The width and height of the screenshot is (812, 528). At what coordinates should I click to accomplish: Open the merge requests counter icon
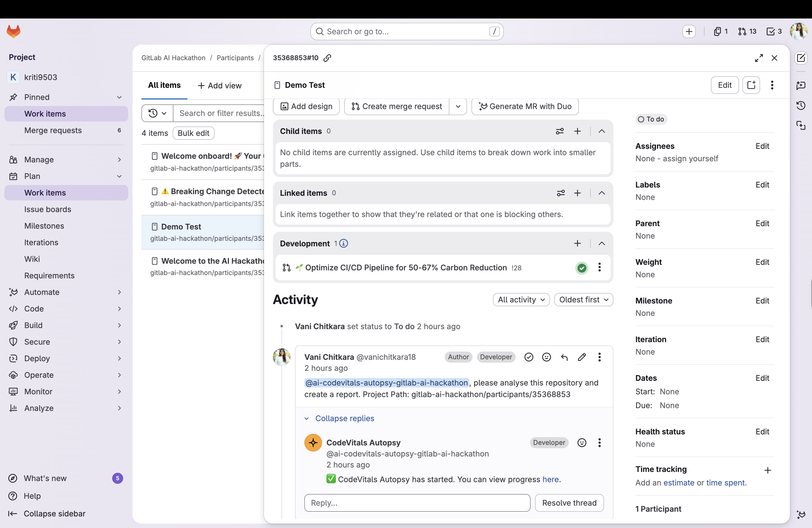coord(747,31)
